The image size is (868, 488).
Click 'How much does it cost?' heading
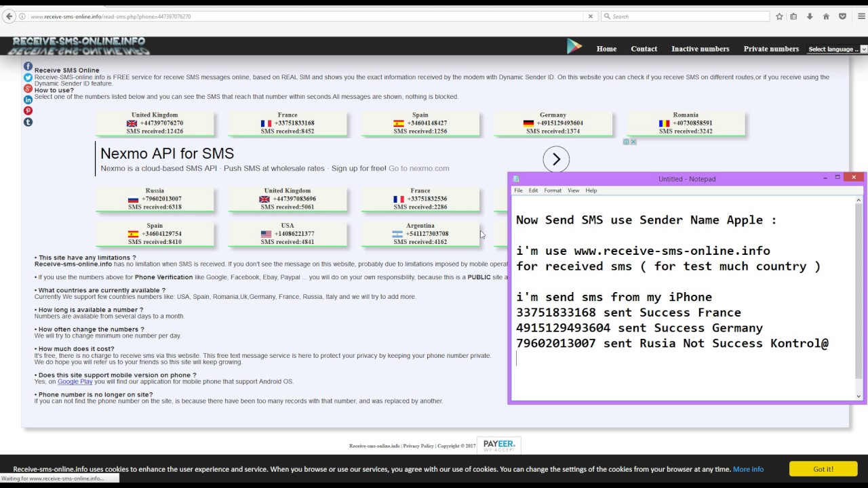point(77,349)
